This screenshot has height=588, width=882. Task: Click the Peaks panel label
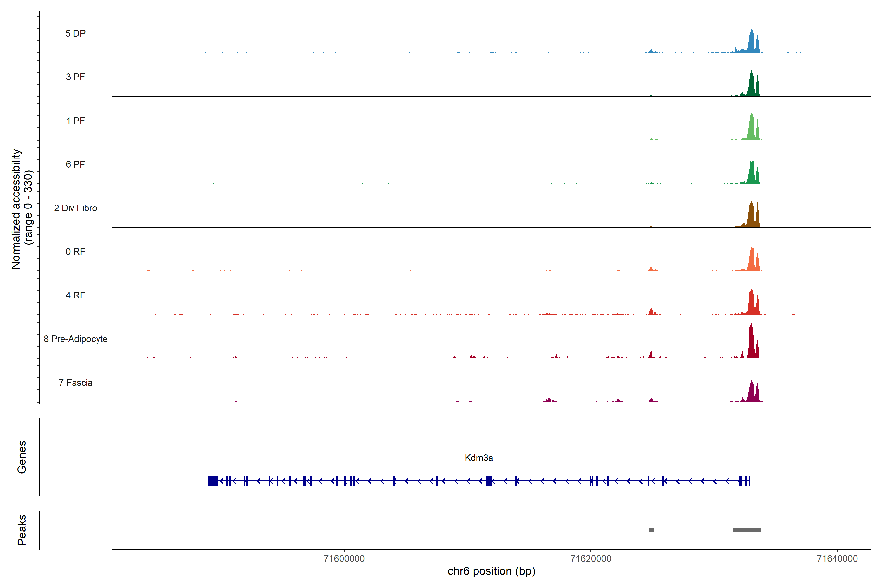[22, 530]
